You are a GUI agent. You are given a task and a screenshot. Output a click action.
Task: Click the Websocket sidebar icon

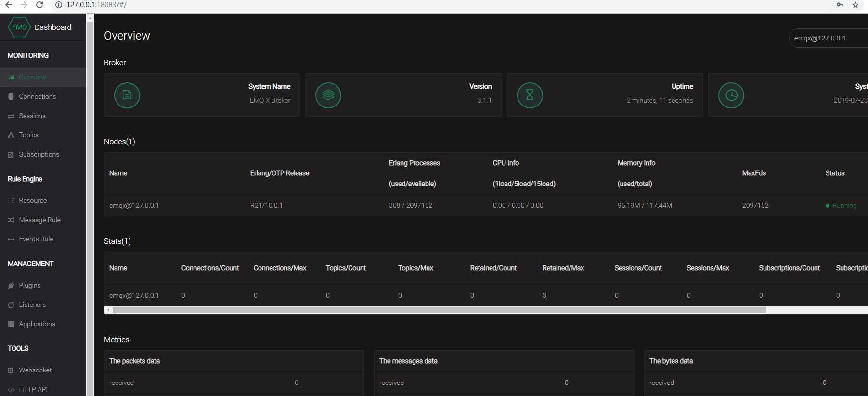click(11, 370)
